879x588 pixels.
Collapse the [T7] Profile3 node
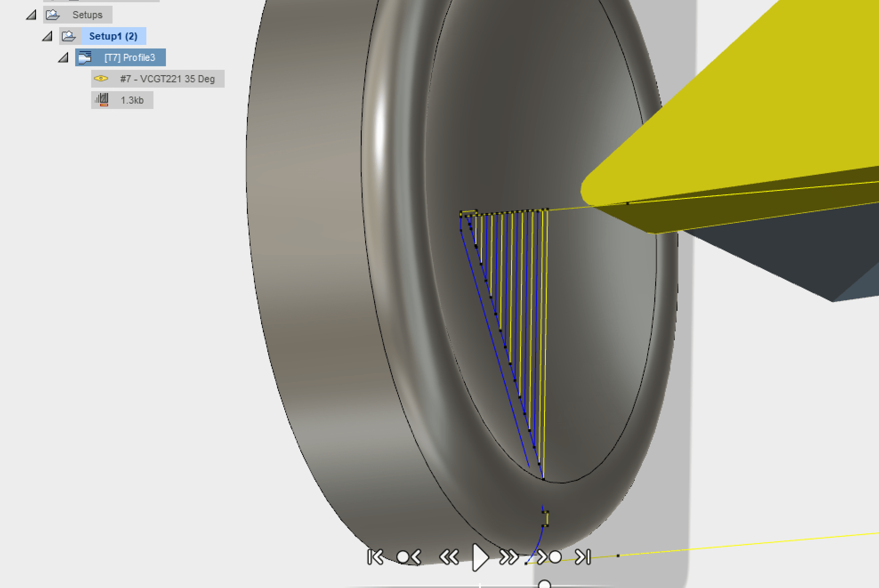pyautogui.click(x=63, y=57)
